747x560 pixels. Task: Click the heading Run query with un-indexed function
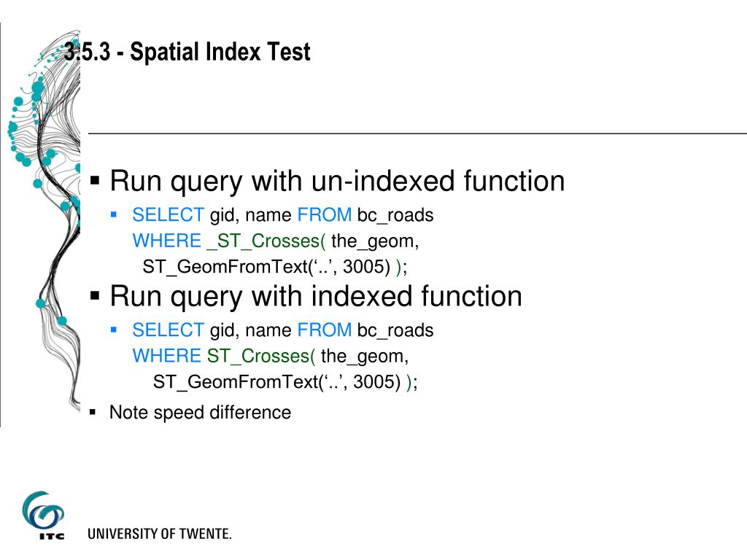tap(337, 182)
